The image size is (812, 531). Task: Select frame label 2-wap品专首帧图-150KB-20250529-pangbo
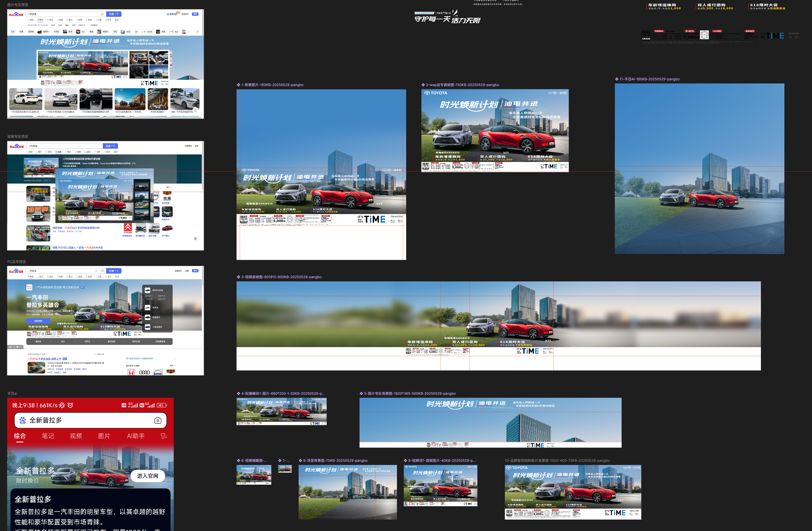coord(462,85)
